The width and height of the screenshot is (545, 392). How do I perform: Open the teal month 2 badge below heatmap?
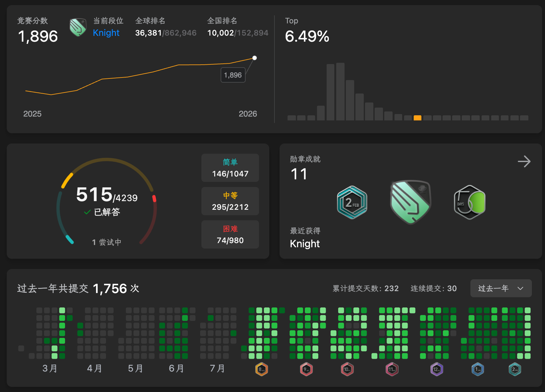[x=515, y=369]
